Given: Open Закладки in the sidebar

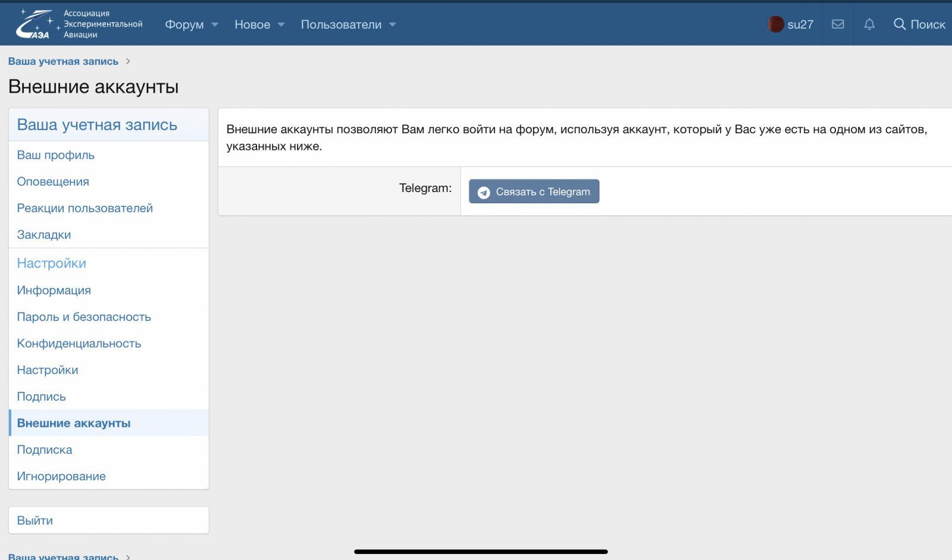Looking at the screenshot, I should point(44,235).
